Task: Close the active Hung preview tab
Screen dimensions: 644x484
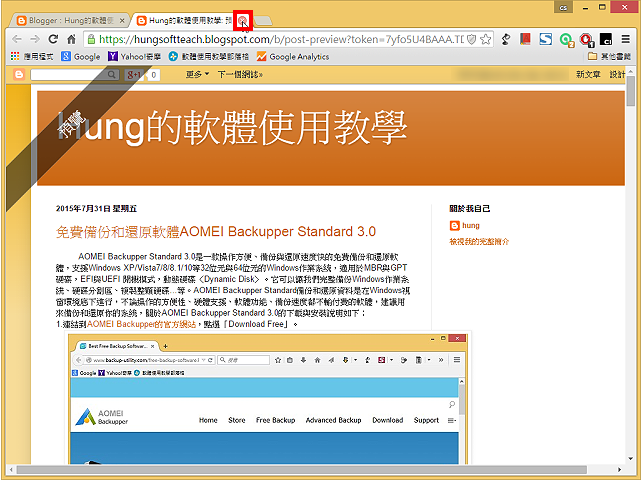Action: click(242, 20)
